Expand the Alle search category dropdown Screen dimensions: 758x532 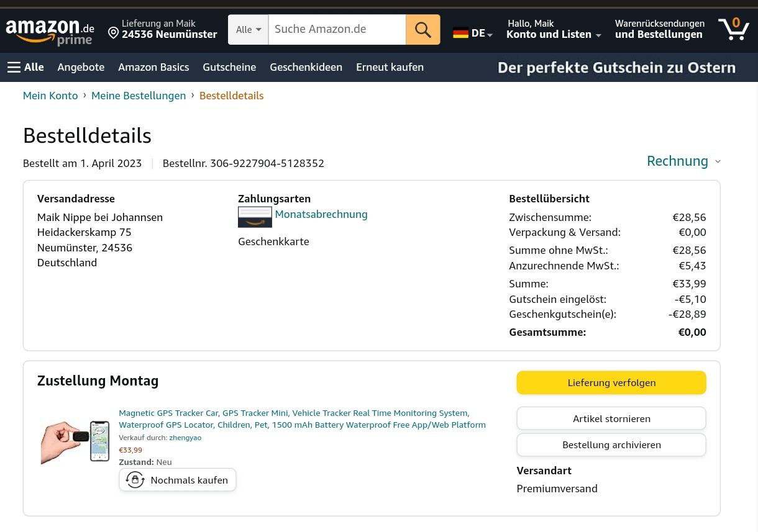[x=248, y=30]
